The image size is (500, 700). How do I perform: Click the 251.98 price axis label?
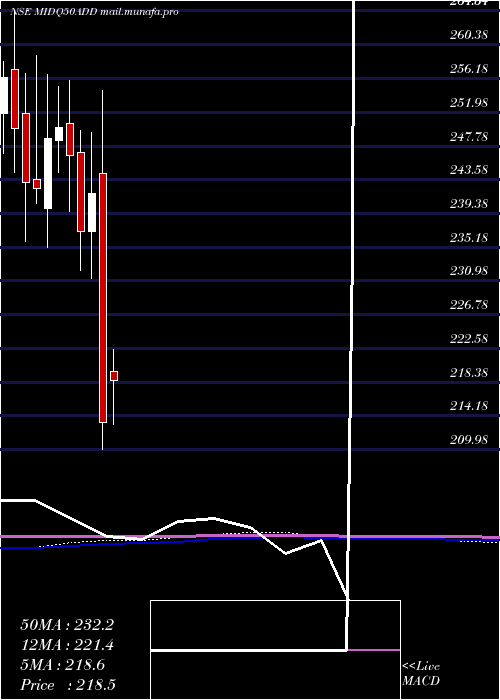[469, 103]
